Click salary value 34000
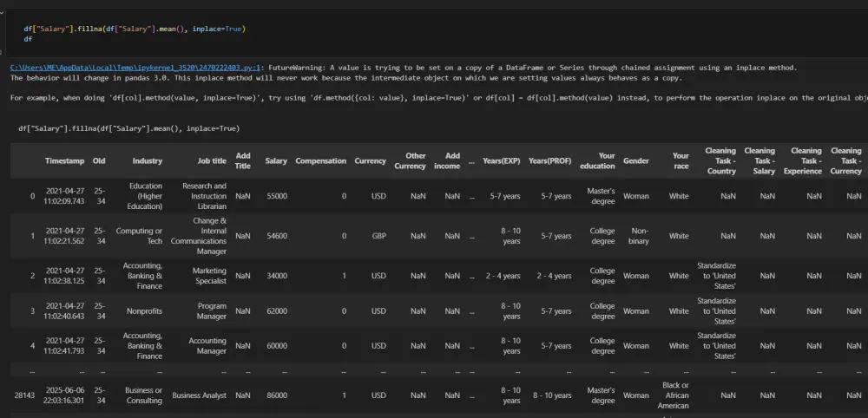The image size is (868, 418). pos(277,276)
